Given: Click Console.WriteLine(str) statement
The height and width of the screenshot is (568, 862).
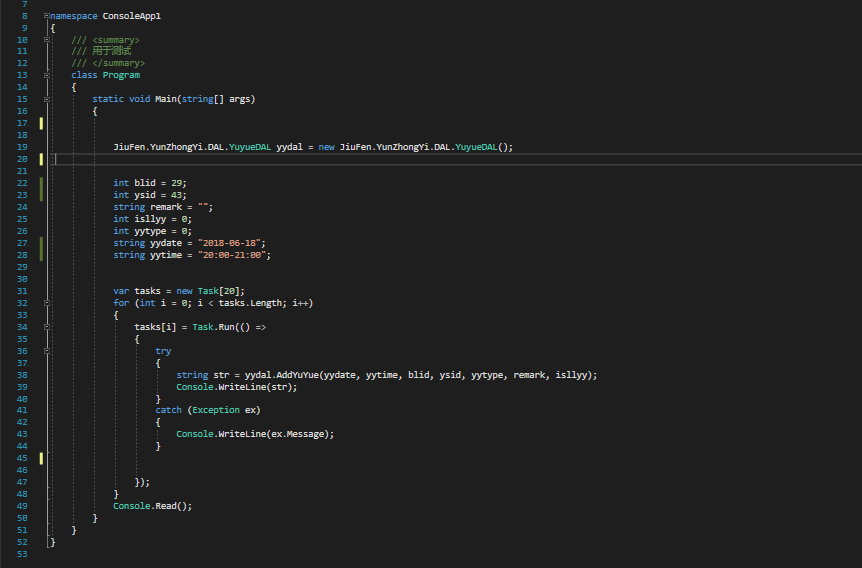Looking at the screenshot, I should (x=236, y=387).
